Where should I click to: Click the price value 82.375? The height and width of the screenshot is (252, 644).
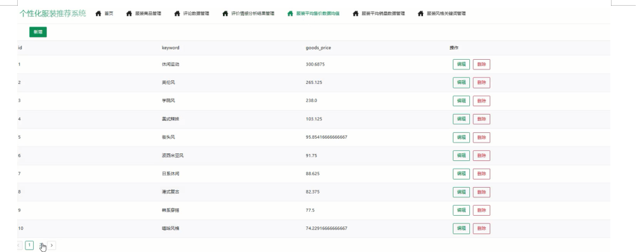point(312,192)
